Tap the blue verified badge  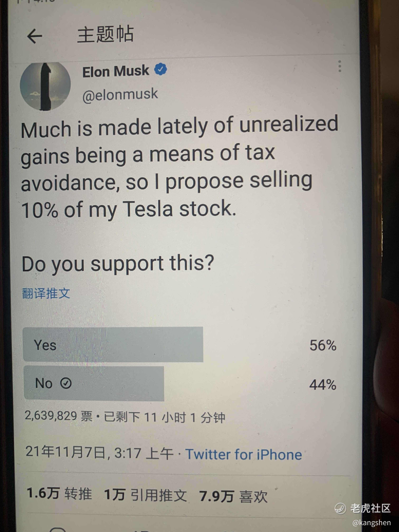(x=160, y=70)
